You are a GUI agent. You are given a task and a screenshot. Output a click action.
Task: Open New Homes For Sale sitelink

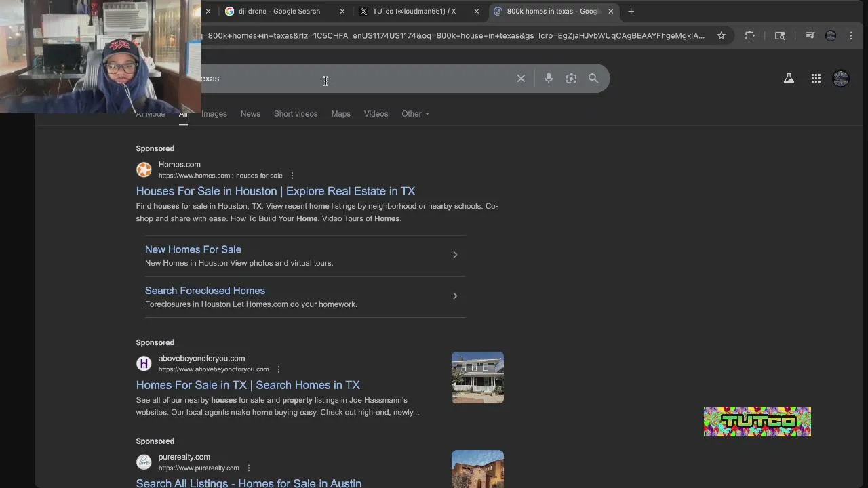tap(193, 249)
